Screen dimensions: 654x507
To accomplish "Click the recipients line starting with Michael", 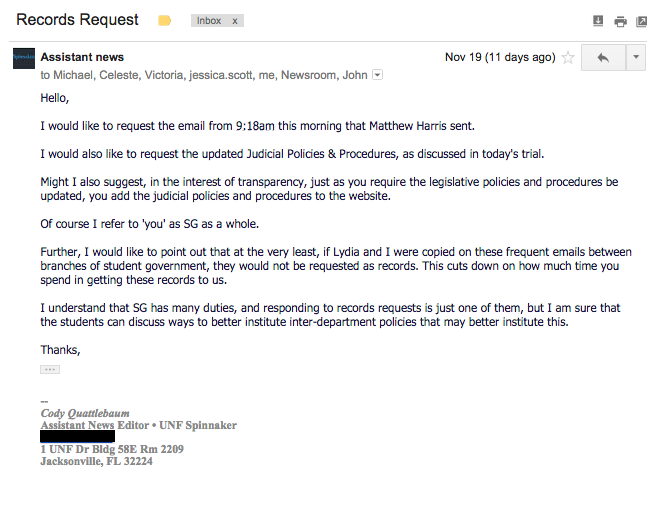I will pyautogui.click(x=204, y=75).
